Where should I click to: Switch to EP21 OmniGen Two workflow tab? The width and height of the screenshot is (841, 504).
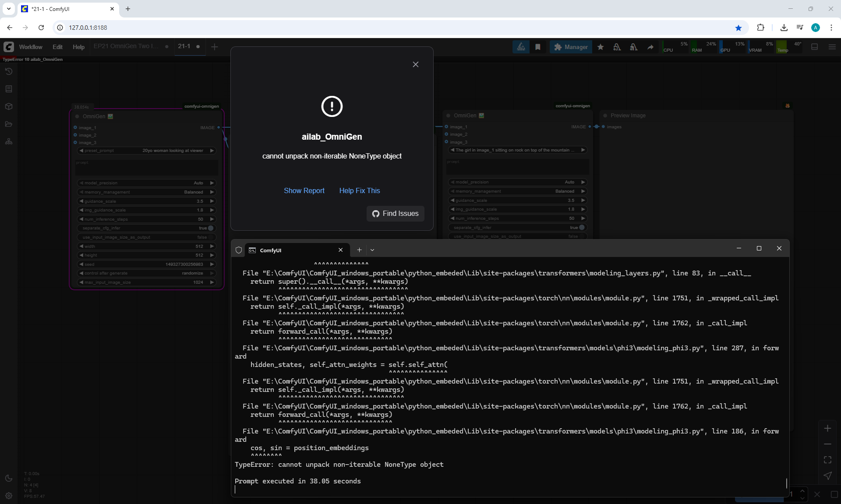click(126, 46)
